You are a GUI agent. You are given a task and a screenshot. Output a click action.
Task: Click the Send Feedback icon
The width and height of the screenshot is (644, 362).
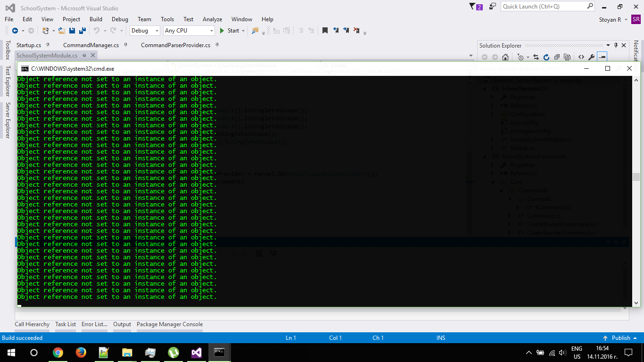click(x=493, y=7)
